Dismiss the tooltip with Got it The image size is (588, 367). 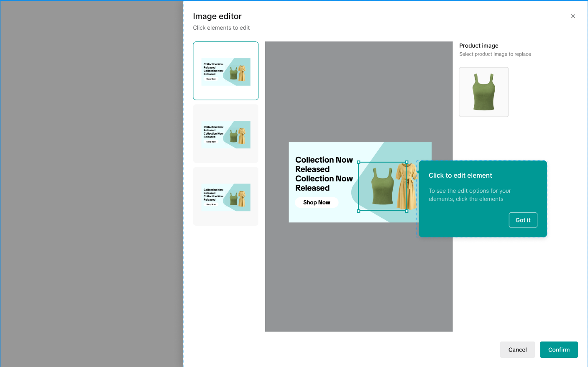tap(523, 220)
